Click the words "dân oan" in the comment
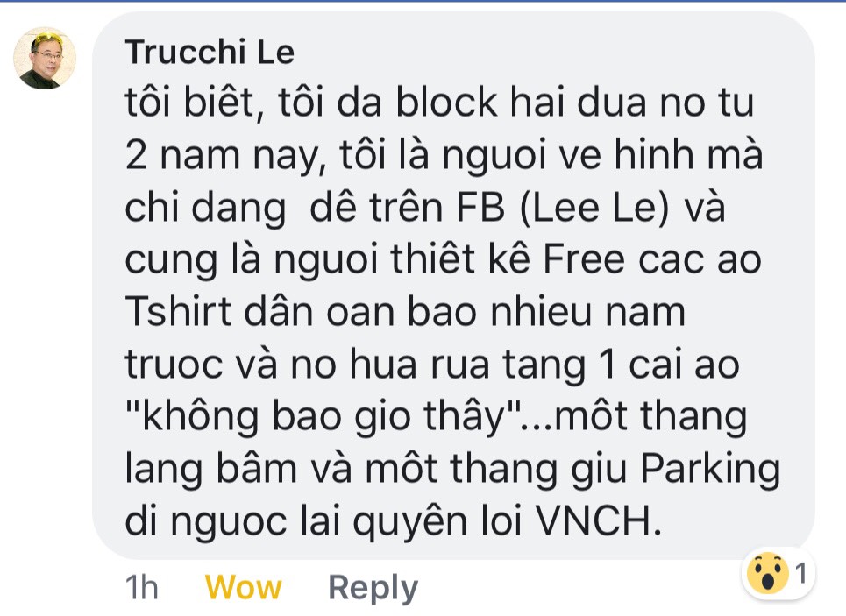Viewport: 846px width, 616px height. 319,312
